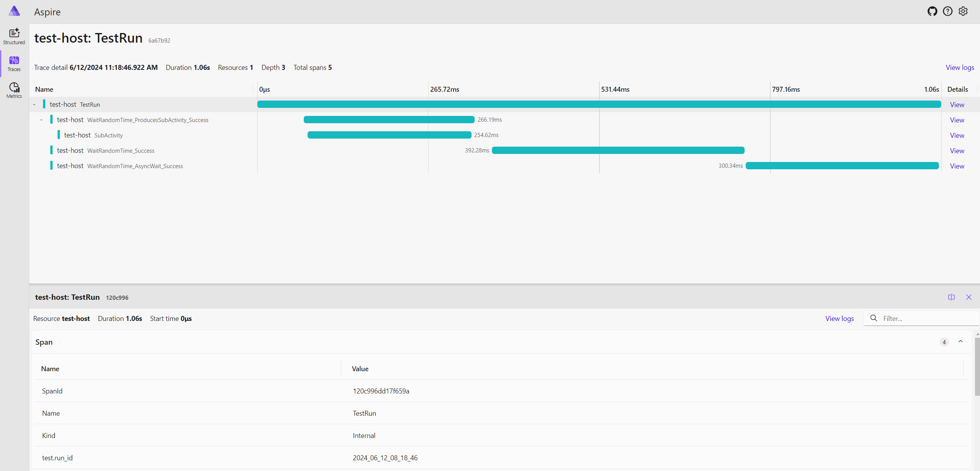Screen dimensions: 980x471
Task: Click the 254.62ms SubActivity timeline bar
Action: (x=389, y=135)
